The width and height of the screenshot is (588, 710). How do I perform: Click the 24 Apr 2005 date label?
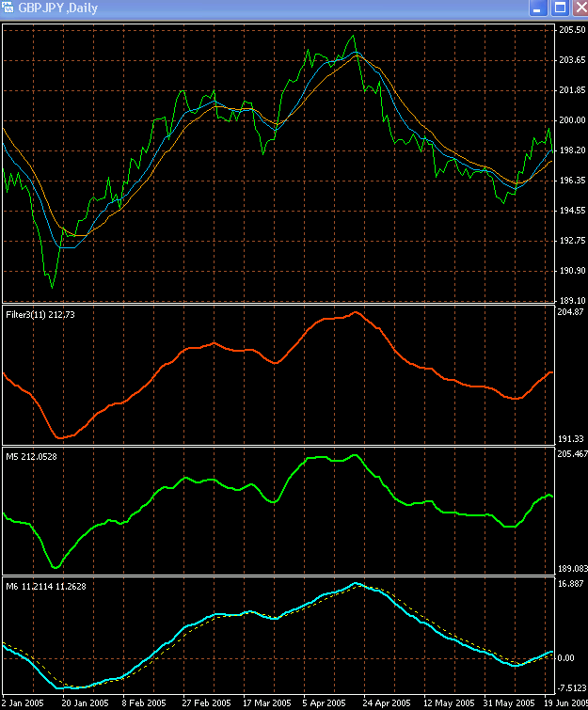point(387,703)
